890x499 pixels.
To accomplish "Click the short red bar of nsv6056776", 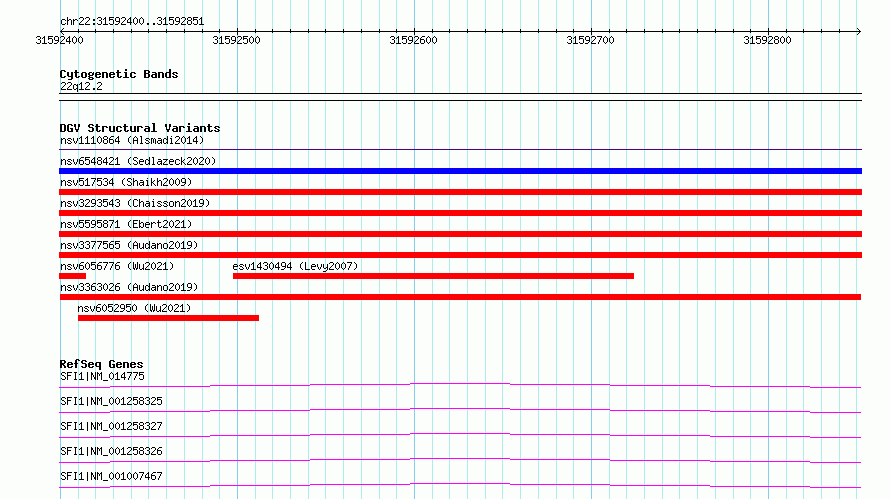I will coord(73,276).
